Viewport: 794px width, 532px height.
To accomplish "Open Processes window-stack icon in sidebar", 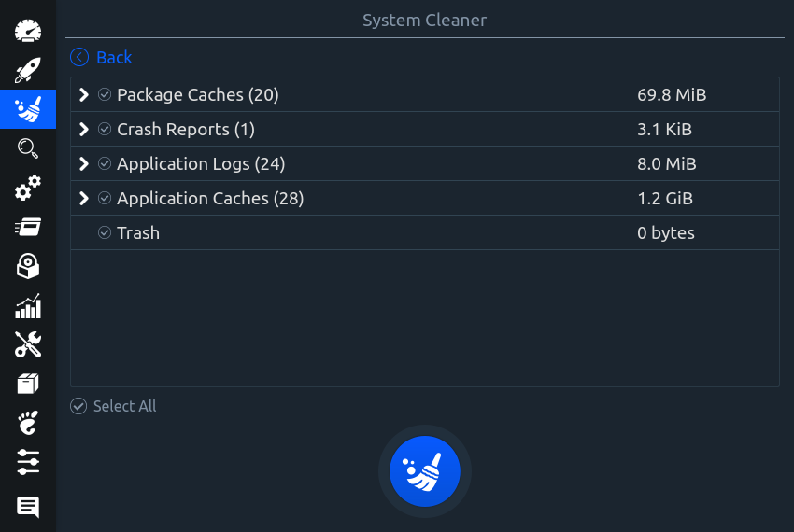I will coord(28,227).
